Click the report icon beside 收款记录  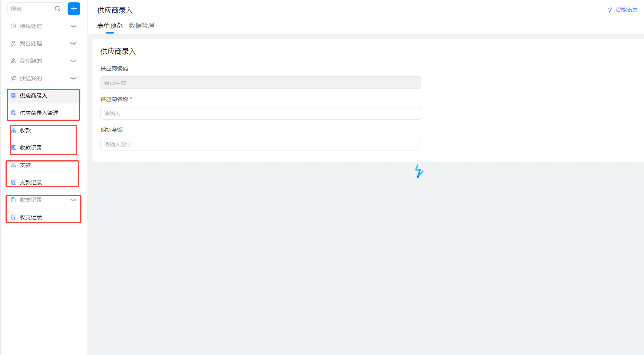[x=13, y=148]
